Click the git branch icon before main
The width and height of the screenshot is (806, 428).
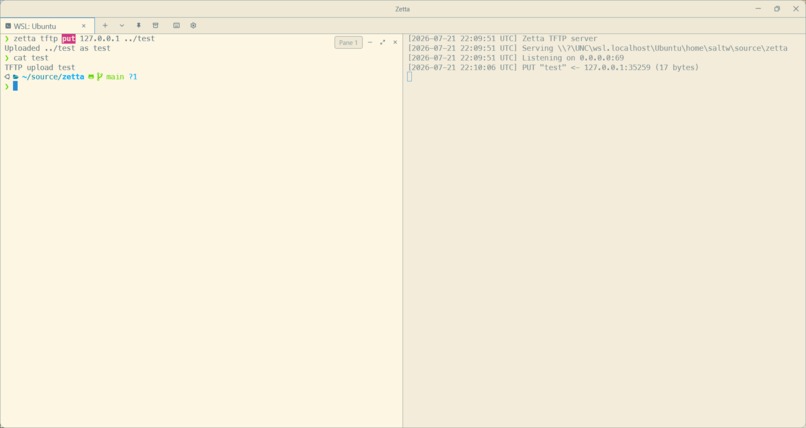tap(100, 77)
